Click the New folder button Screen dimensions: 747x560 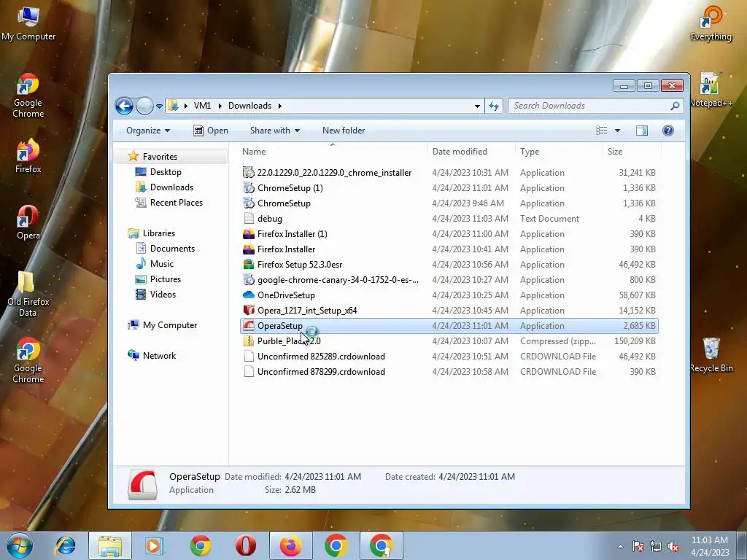point(344,131)
